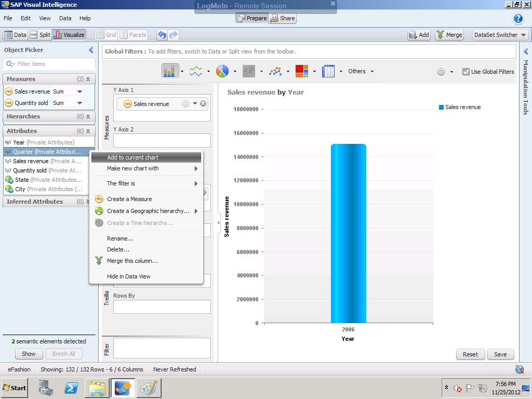Click the Show semantic elements button
Screen dimensions: 532x399
(x=29, y=354)
